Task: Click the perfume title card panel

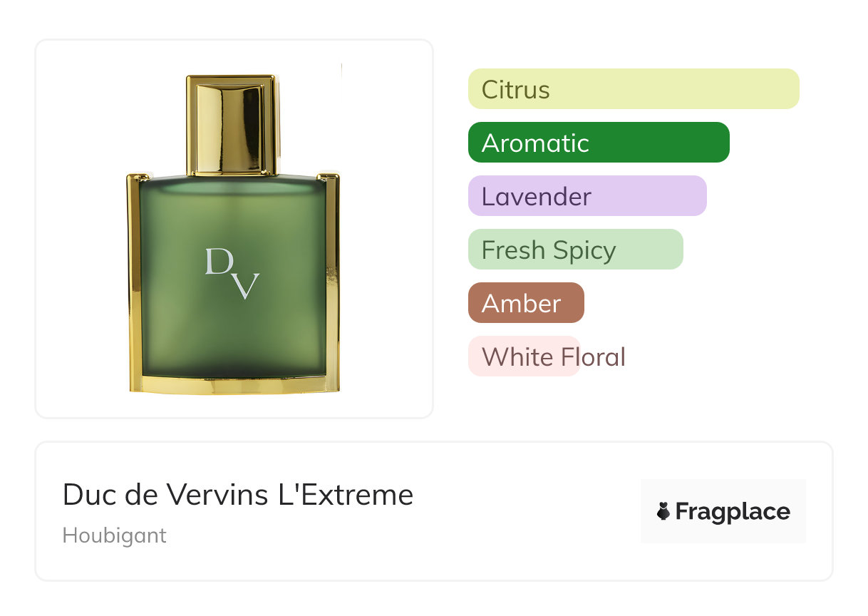Action: click(x=434, y=511)
